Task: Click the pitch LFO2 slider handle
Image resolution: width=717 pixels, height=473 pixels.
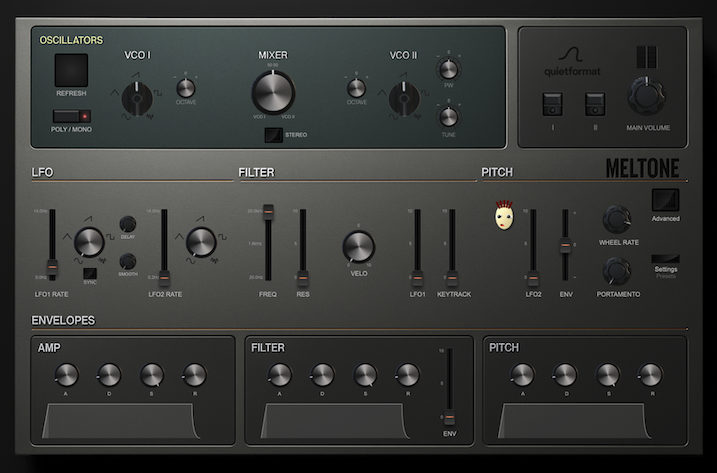Action: tap(533, 277)
